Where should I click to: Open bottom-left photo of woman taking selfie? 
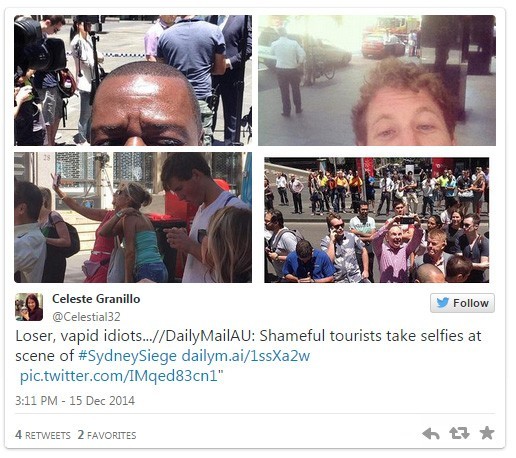coord(133,218)
